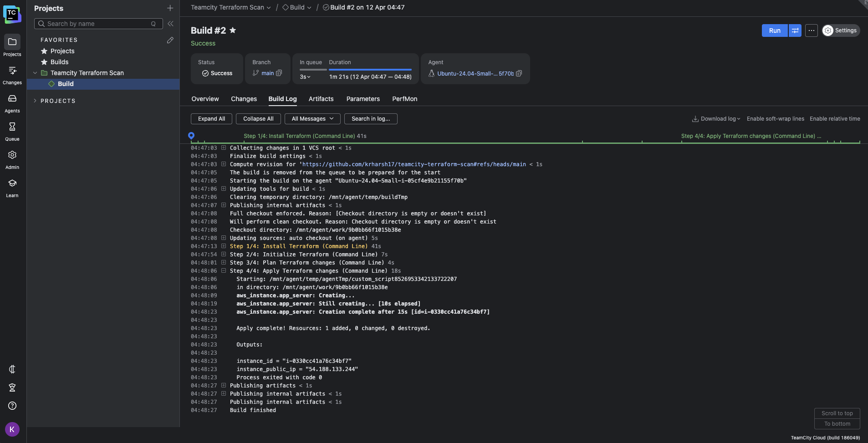Image resolution: width=868 pixels, height=443 pixels.
Task: Switch to the Artifacts tab
Action: [x=321, y=99]
